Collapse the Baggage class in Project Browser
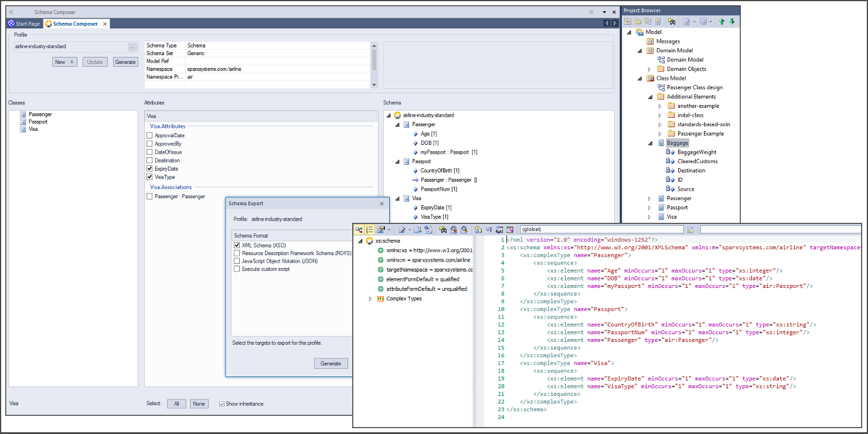Image resolution: width=868 pixels, height=434 pixels. [x=649, y=143]
